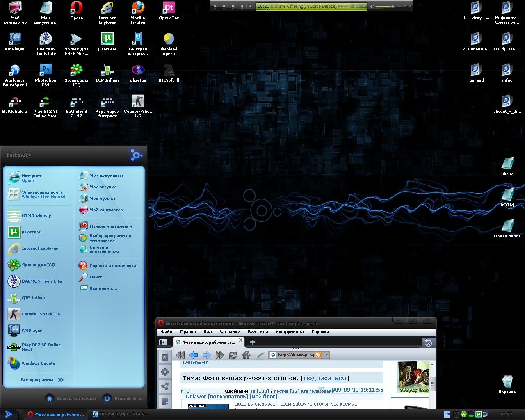Click the Start orb on the taskbar
525x420 pixels.
[8, 414]
